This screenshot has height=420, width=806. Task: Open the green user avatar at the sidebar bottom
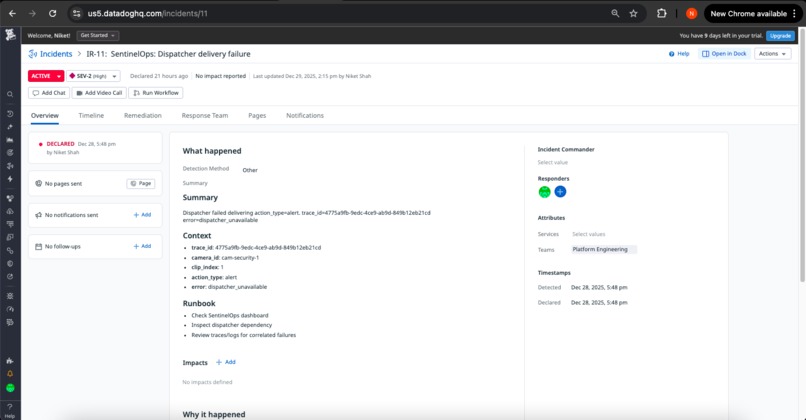click(10, 388)
